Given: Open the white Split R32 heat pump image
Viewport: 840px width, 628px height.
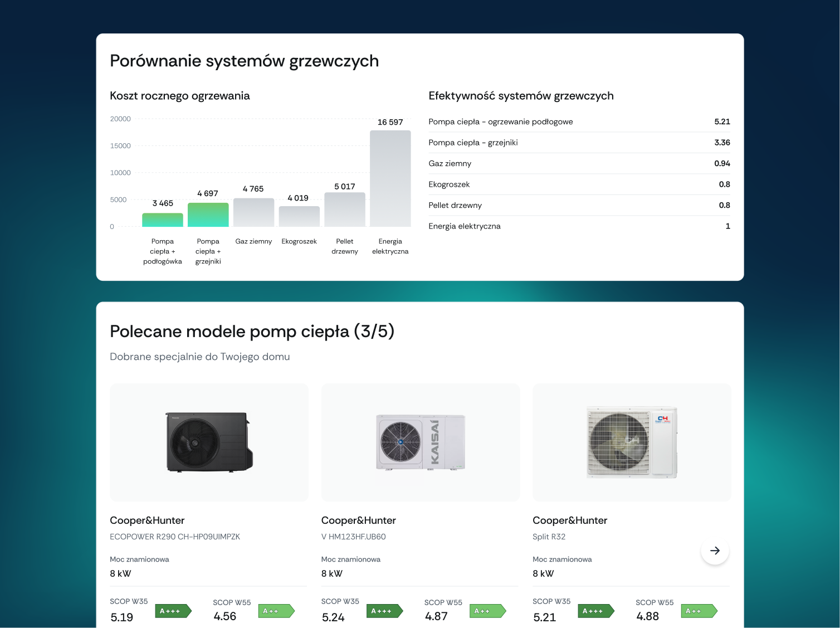Looking at the screenshot, I should tap(632, 442).
